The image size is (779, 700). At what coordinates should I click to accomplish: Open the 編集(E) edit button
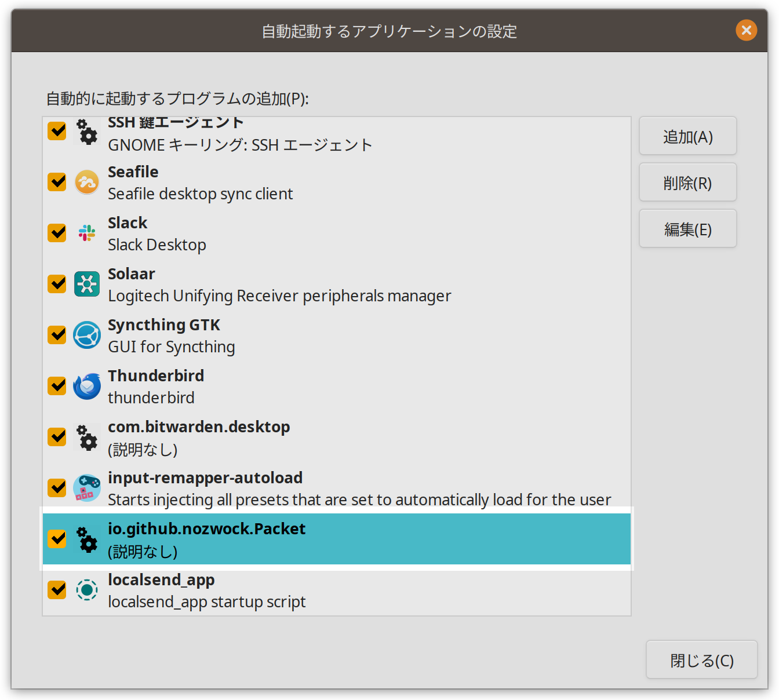[x=687, y=229]
